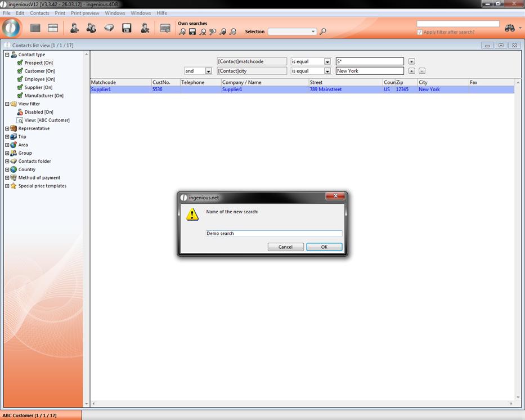
Task: Click the horizontal scrollbar under contacts list
Action: point(302,404)
